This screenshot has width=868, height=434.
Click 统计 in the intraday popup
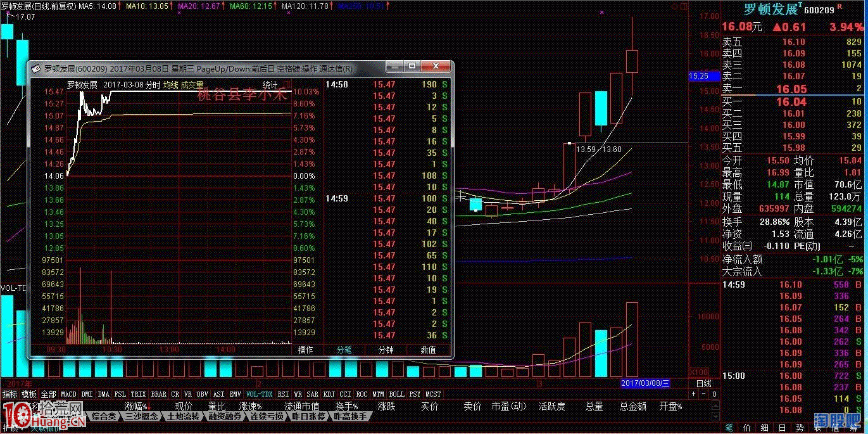pyautogui.click(x=270, y=85)
